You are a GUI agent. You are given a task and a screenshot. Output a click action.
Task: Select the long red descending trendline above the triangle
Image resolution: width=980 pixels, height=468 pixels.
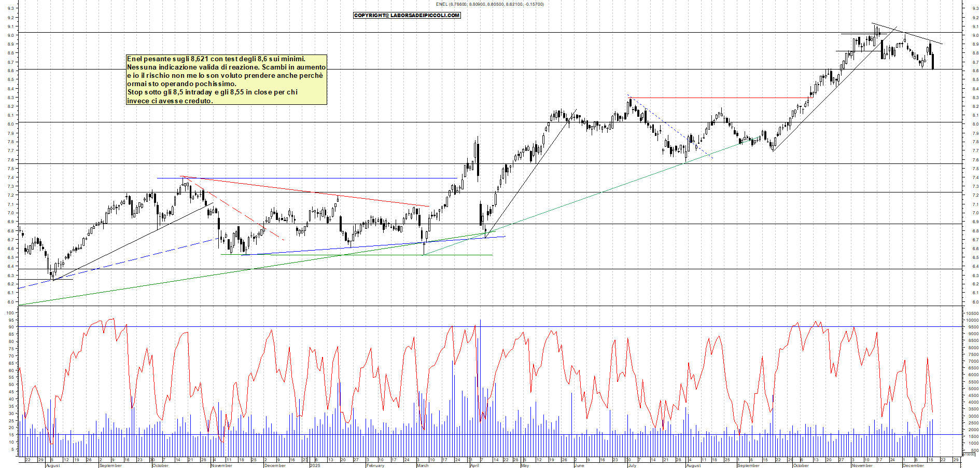311,192
